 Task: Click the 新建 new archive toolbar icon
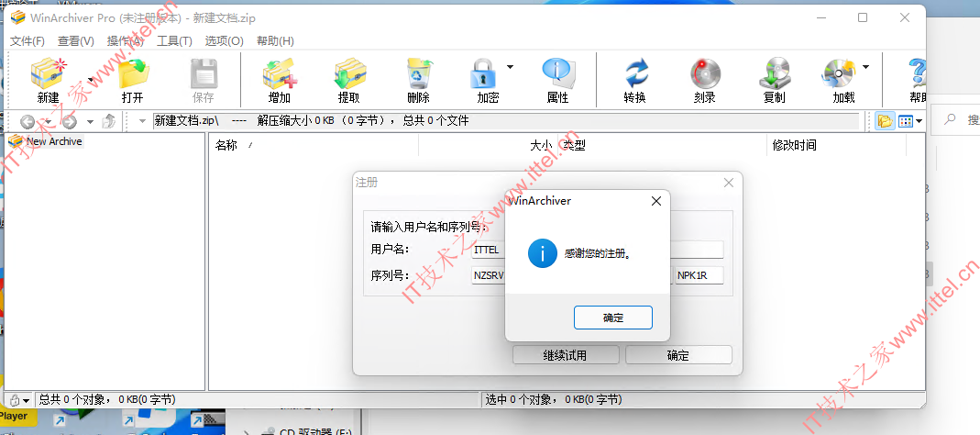coord(48,73)
